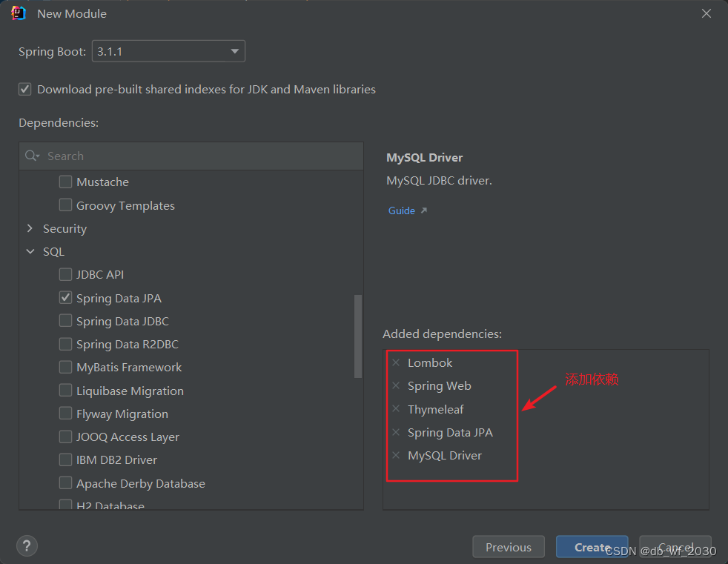
Task: Open the Spring Boot version dropdown
Action: click(168, 51)
